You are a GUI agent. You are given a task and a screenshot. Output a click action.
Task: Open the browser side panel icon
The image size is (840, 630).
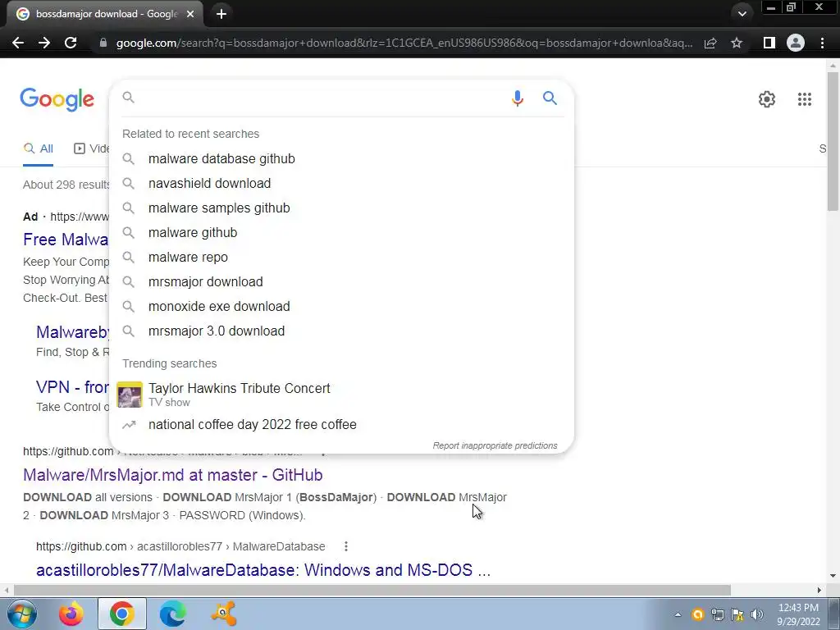point(769,43)
